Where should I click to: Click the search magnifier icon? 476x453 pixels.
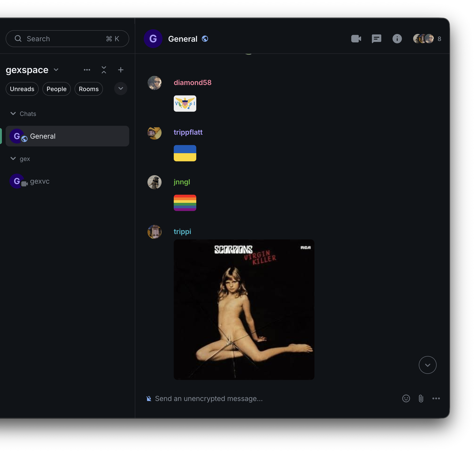[x=18, y=39]
